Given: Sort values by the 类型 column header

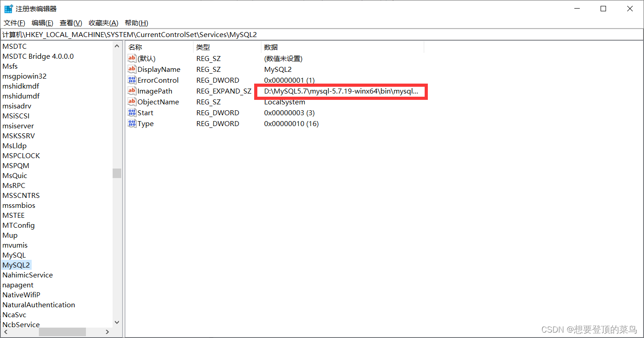Looking at the screenshot, I should tap(227, 47).
